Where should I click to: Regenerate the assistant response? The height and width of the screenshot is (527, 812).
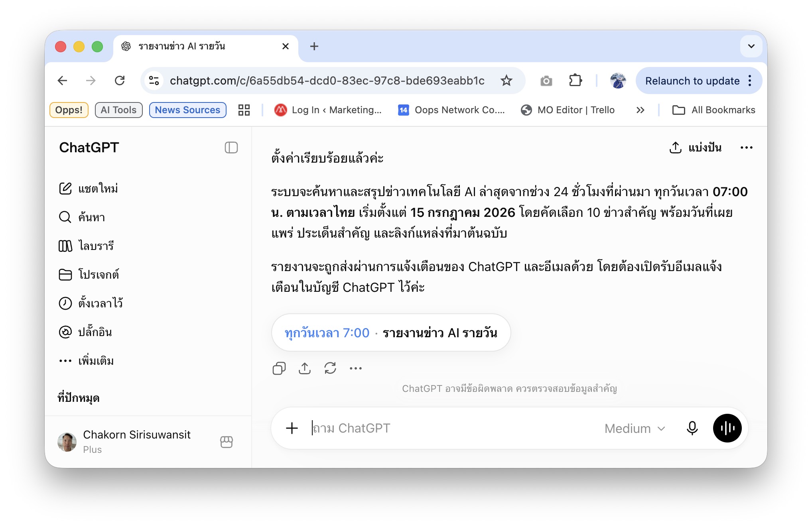click(x=330, y=368)
